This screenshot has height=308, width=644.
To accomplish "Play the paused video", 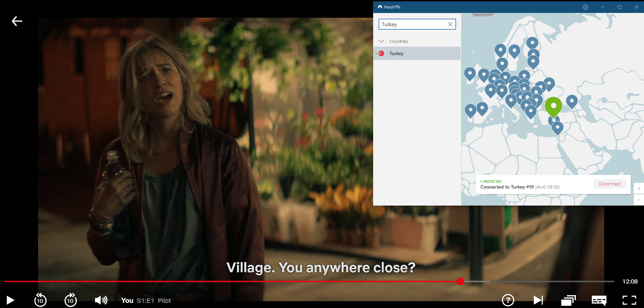I will tap(11, 300).
